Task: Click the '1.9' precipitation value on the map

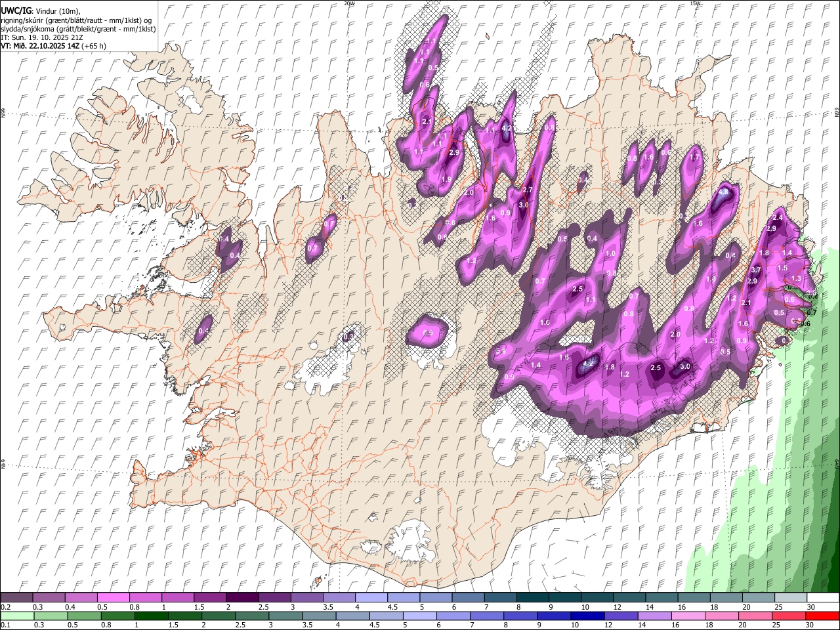Action: [x=446, y=179]
